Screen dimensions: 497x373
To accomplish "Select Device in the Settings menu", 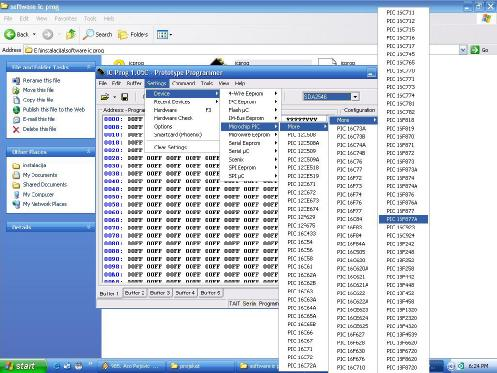I will tap(183, 94).
